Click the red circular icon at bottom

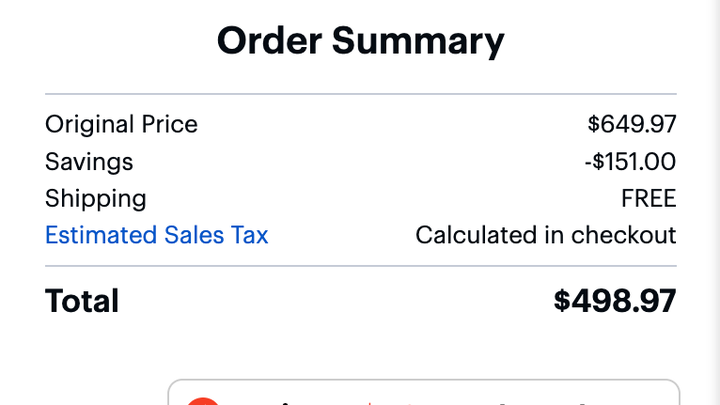click(x=203, y=401)
